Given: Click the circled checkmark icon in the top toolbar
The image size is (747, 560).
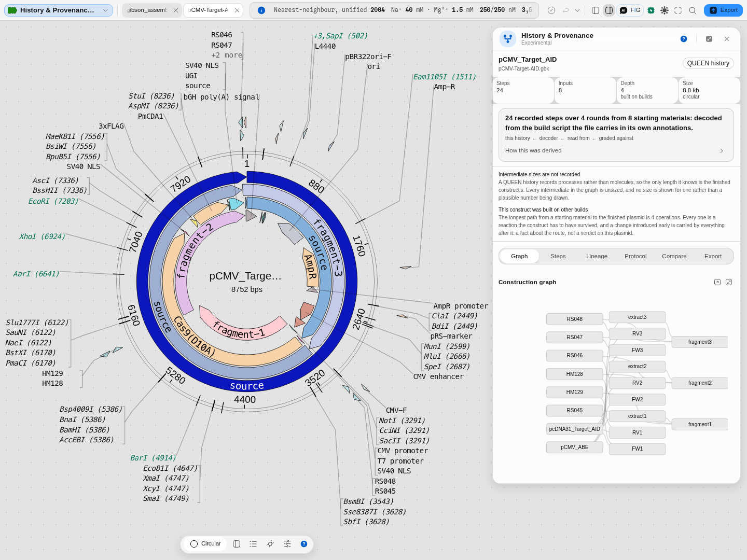Looking at the screenshot, I should [x=551, y=10].
